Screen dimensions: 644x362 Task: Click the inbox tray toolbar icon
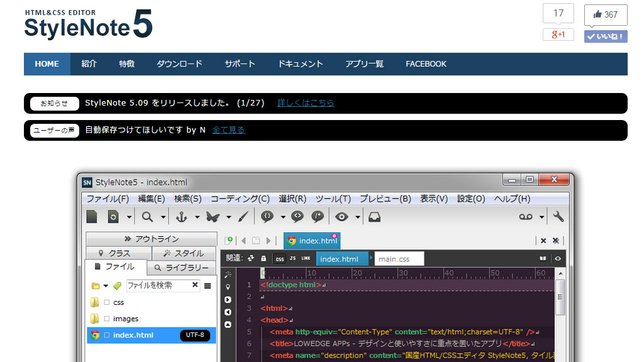point(375,217)
